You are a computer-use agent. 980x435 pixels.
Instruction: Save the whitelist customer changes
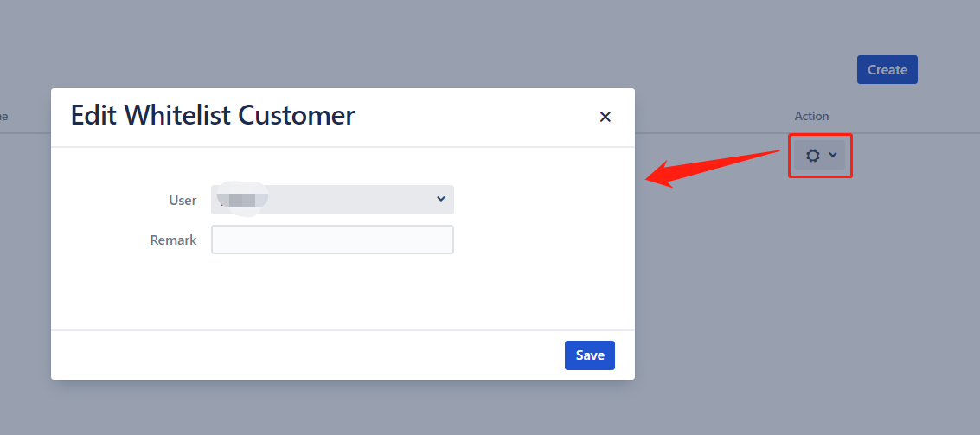tap(589, 355)
